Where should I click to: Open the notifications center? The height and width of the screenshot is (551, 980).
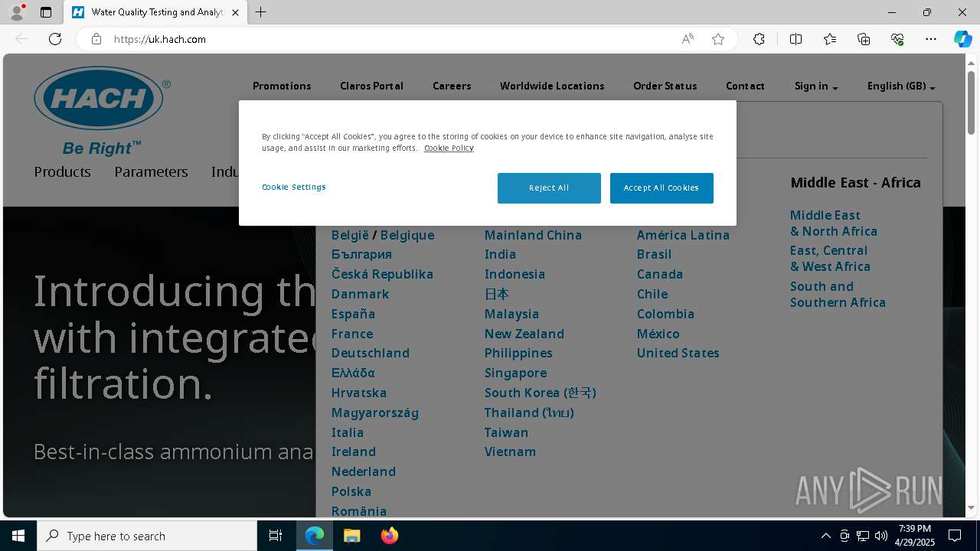[x=955, y=536]
